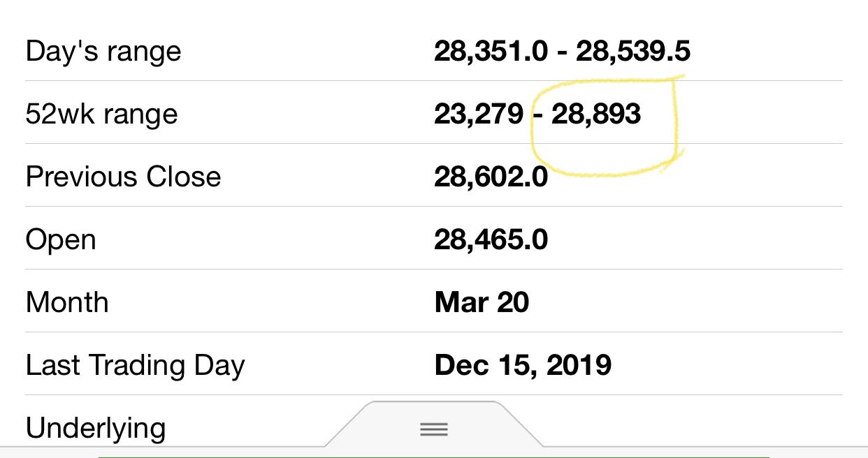
Task: Tap the "Previous Close" label
Action: (x=123, y=177)
